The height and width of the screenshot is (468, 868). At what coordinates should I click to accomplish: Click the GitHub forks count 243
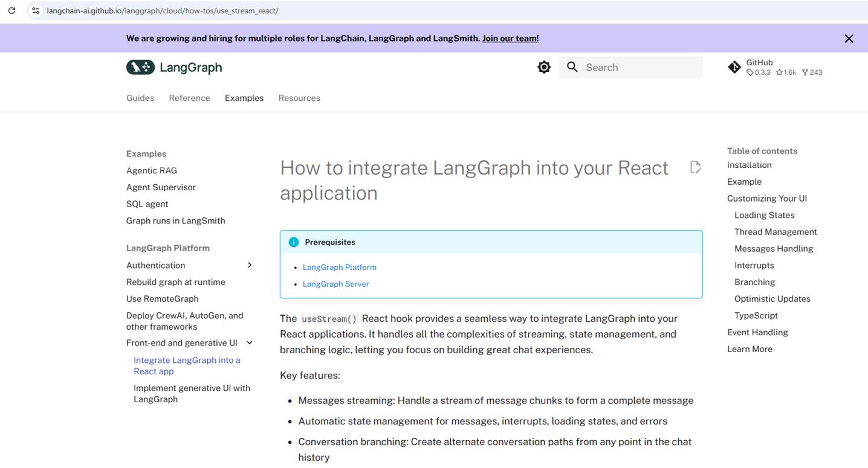812,72
